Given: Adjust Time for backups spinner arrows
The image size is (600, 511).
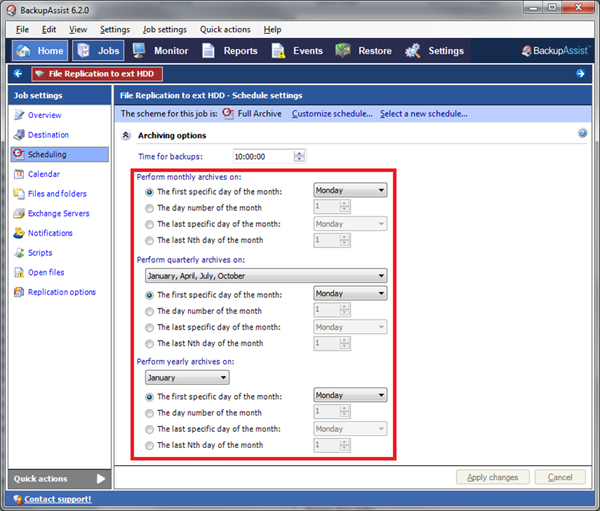Looking at the screenshot, I should click(300, 156).
